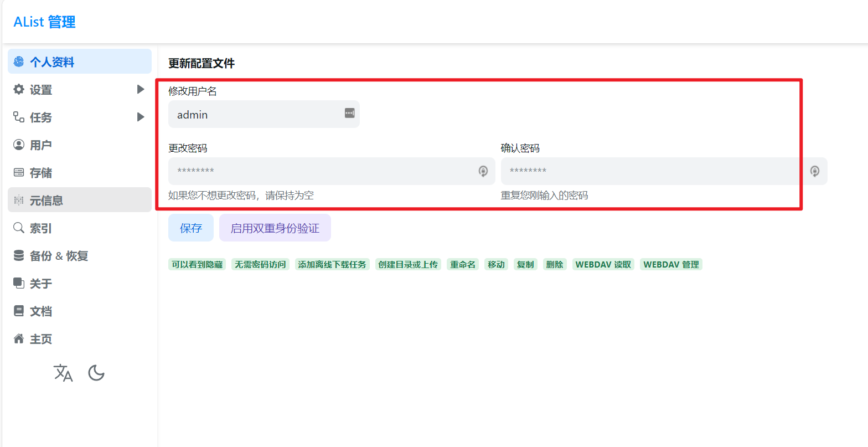Open the language switcher icon
The width and height of the screenshot is (868, 447).
pyautogui.click(x=63, y=373)
